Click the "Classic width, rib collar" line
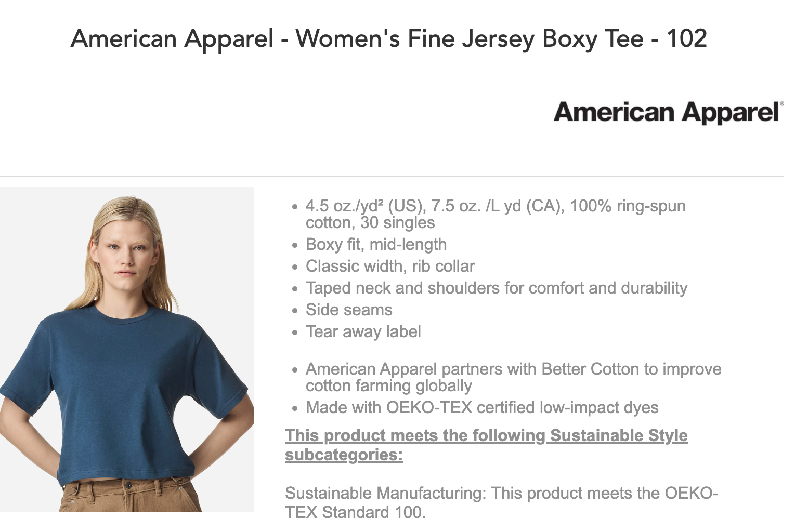The width and height of the screenshot is (808, 532). [390, 266]
